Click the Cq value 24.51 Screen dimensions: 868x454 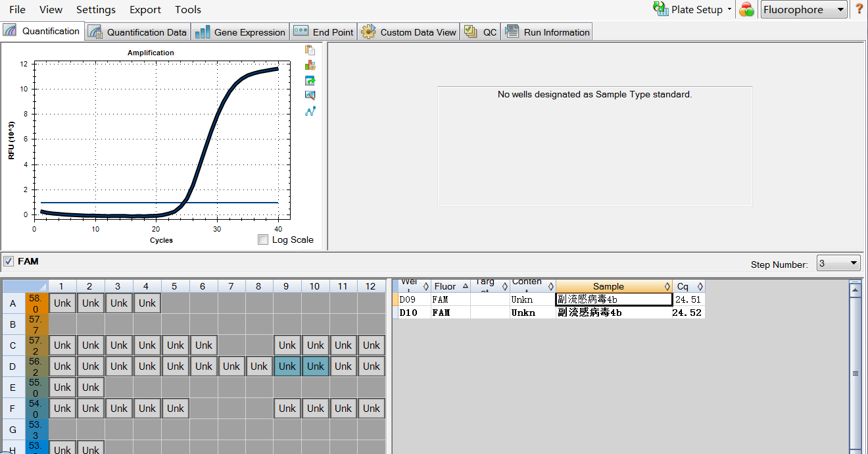688,299
